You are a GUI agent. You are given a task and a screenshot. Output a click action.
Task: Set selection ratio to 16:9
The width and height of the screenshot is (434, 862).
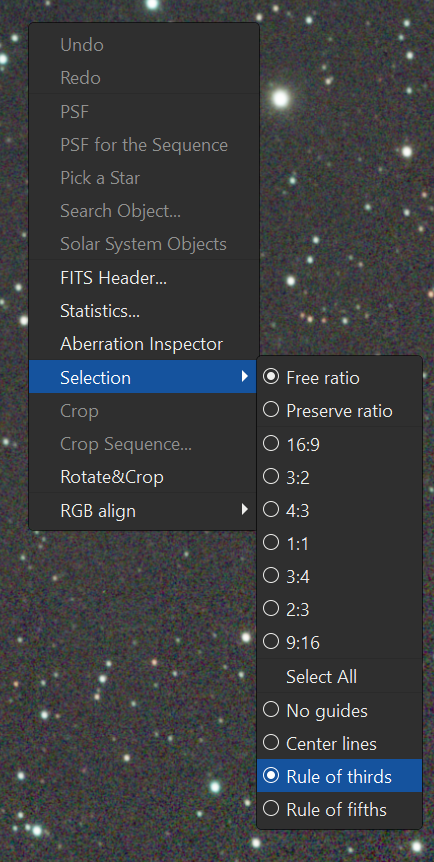click(339, 444)
